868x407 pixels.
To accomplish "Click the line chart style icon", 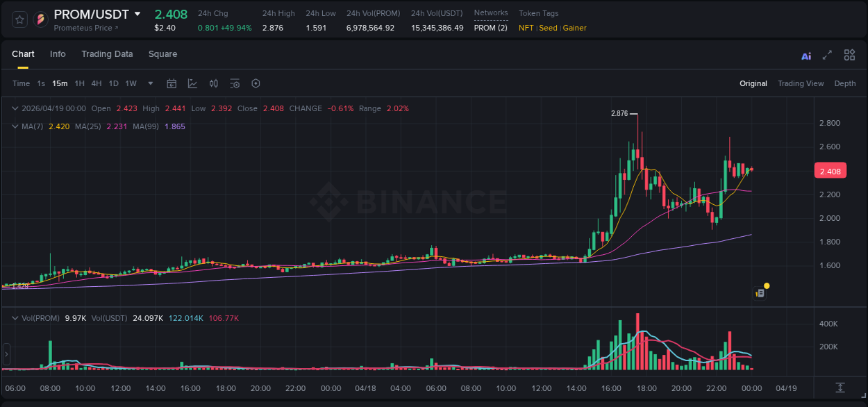I will point(193,83).
